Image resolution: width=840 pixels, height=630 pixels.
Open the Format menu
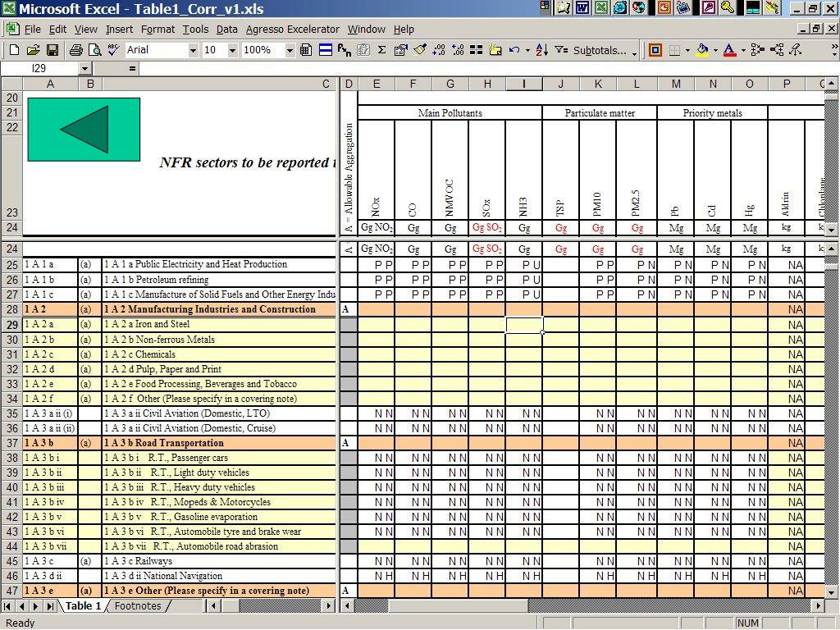[157, 30]
